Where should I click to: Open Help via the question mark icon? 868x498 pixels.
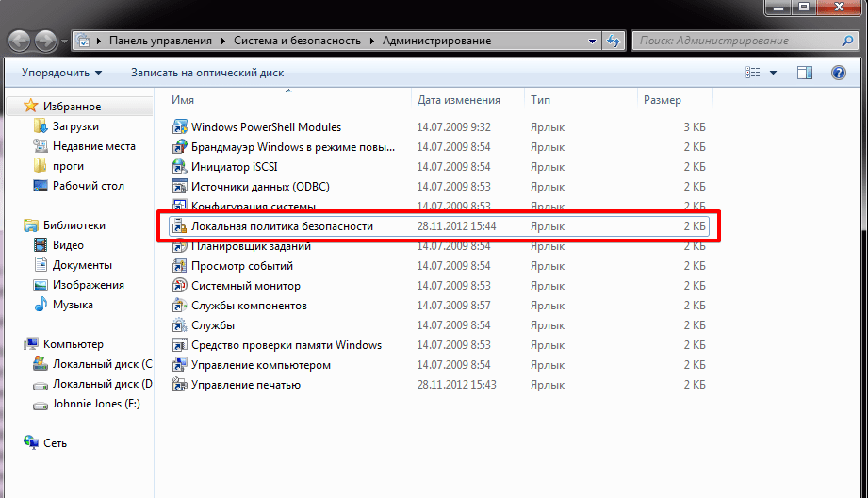click(x=839, y=73)
